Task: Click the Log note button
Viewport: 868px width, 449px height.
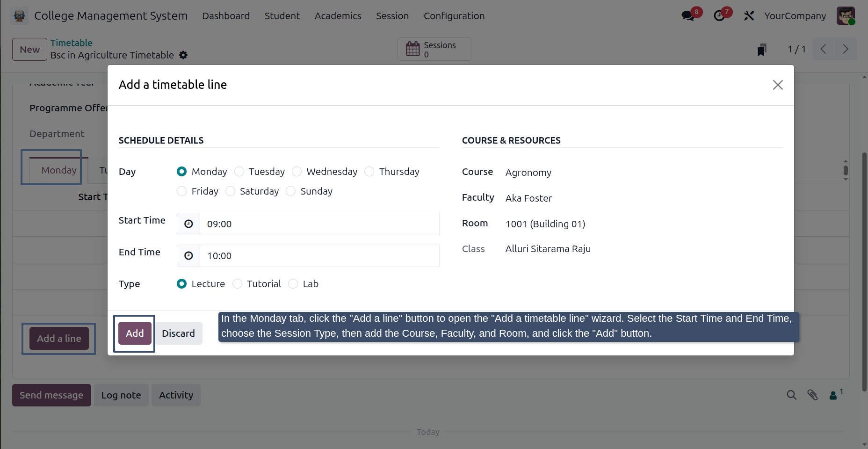Action: point(121,395)
